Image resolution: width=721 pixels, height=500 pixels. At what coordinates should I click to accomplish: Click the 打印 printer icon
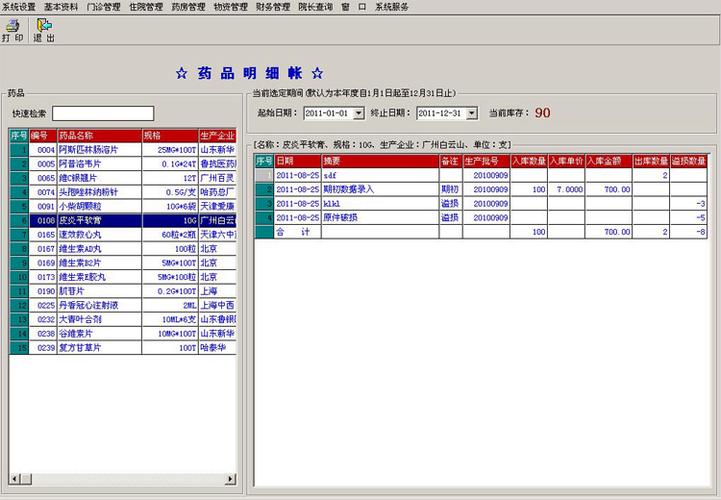(13, 26)
